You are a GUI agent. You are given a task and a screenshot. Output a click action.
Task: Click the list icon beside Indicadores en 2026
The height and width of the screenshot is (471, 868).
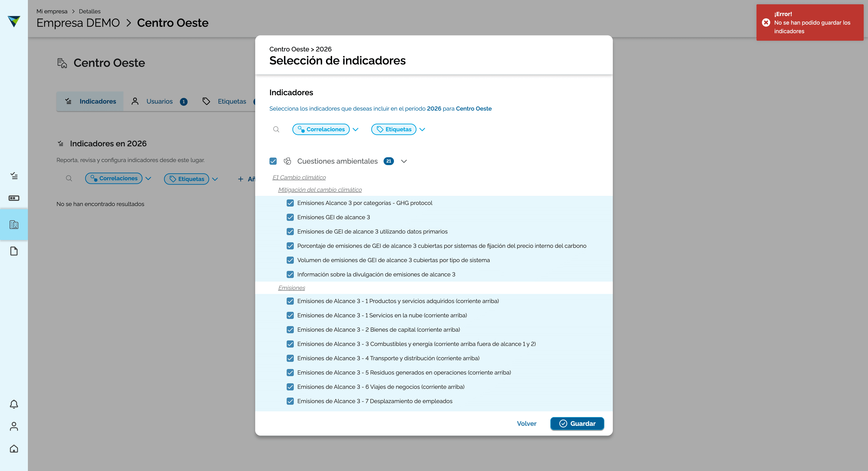(60, 144)
